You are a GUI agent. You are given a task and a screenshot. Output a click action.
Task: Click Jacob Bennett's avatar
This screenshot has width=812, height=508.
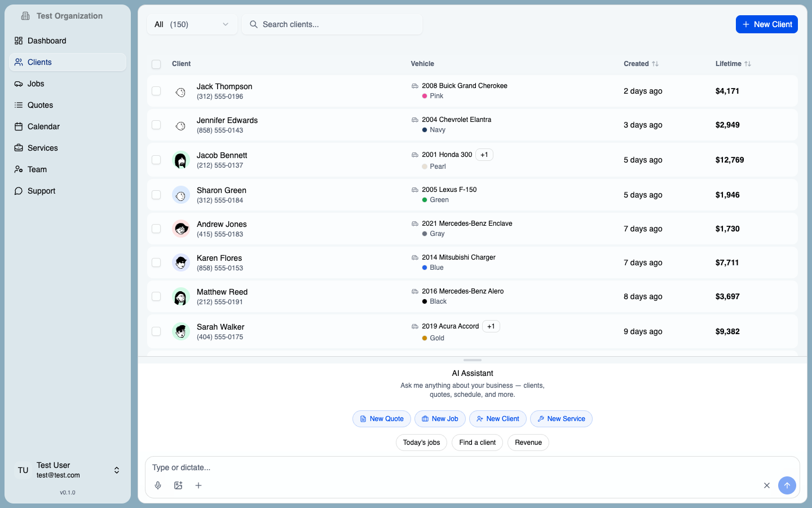pyautogui.click(x=180, y=160)
